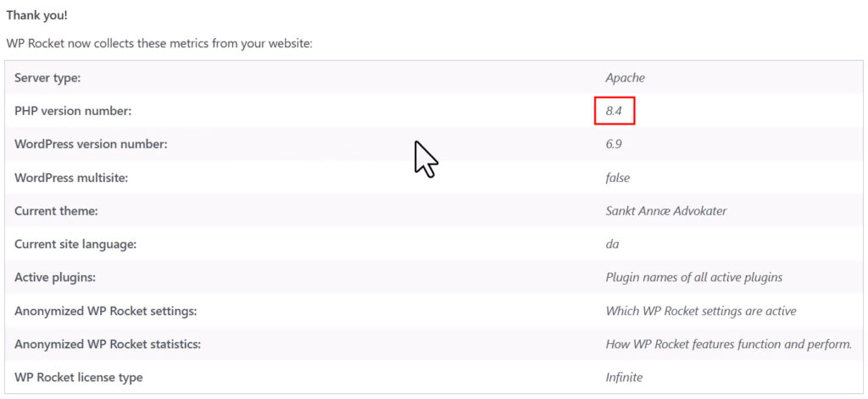The width and height of the screenshot is (868, 399).
Task: Select the WordPress version value '6.9'
Action: tap(614, 145)
